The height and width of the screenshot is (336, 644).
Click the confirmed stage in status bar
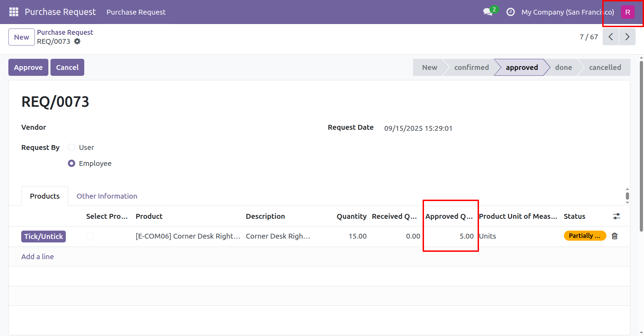[x=471, y=67]
